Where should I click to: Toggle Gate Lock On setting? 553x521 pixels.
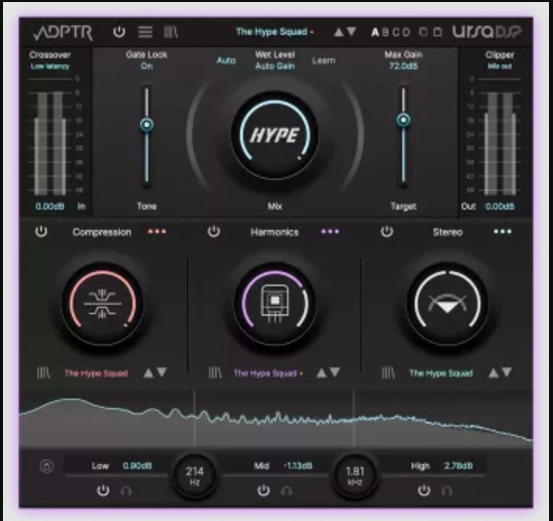(x=147, y=66)
